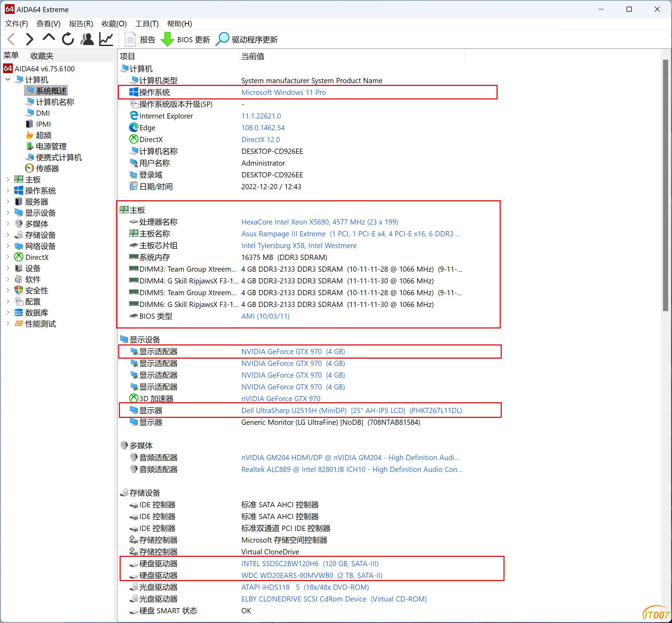Select 便携式计算机 in the tree
Viewport: 672px width, 623px height.
(x=59, y=157)
